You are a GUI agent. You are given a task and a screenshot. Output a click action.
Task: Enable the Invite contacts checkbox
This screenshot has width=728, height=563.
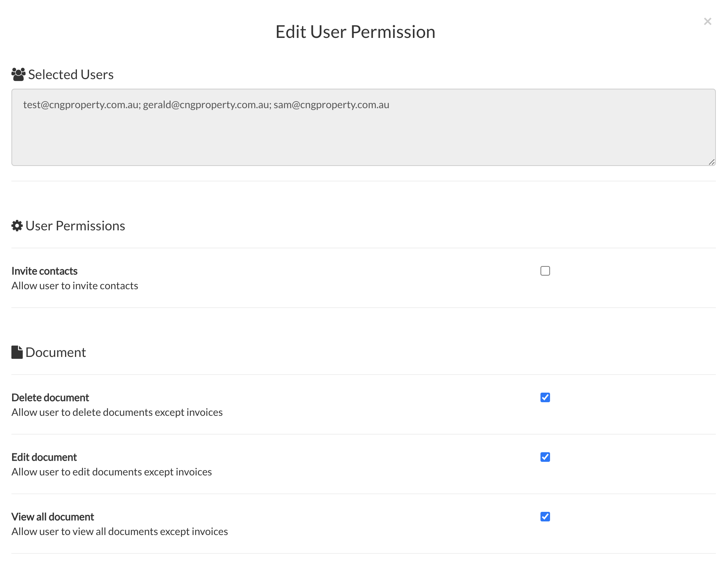pyautogui.click(x=545, y=271)
